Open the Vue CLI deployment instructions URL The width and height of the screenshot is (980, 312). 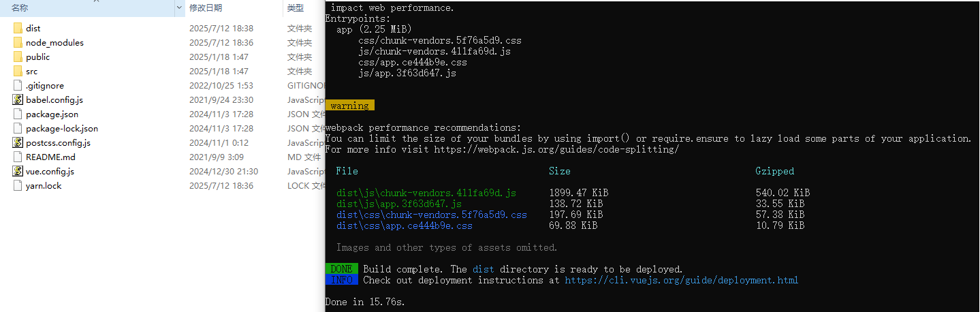tap(681, 280)
